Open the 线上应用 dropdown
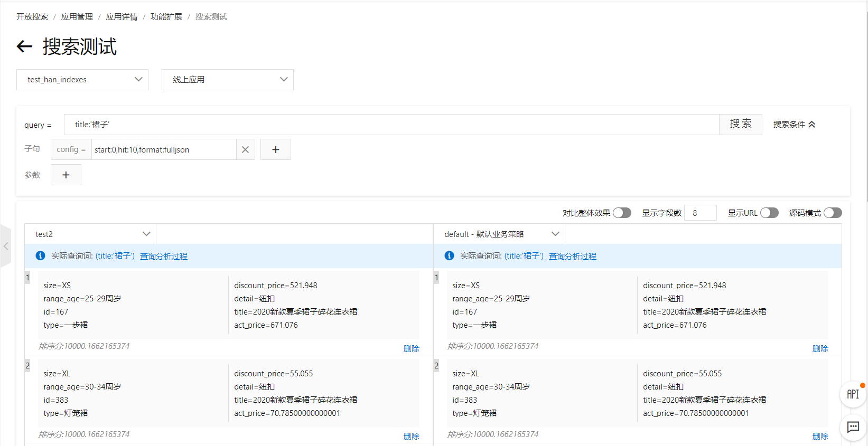868x446 pixels. (228, 80)
